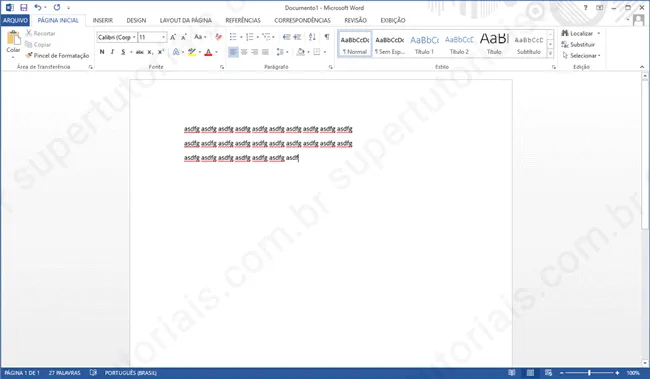650x379 pixels.
Task: Toggle bold (N) formatting
Action: (x=102, y=52)
